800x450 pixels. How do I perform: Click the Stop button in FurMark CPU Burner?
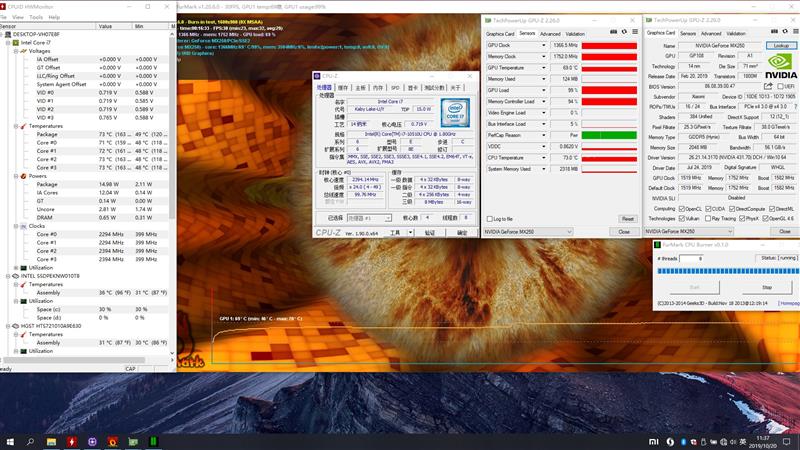tap(767, 287)
